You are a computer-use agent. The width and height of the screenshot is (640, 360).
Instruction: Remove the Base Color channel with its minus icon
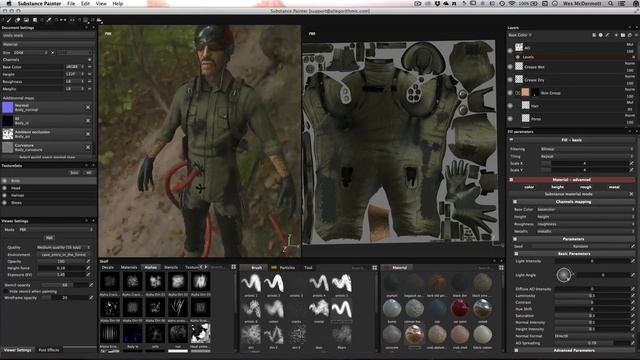tap(89, 67)
